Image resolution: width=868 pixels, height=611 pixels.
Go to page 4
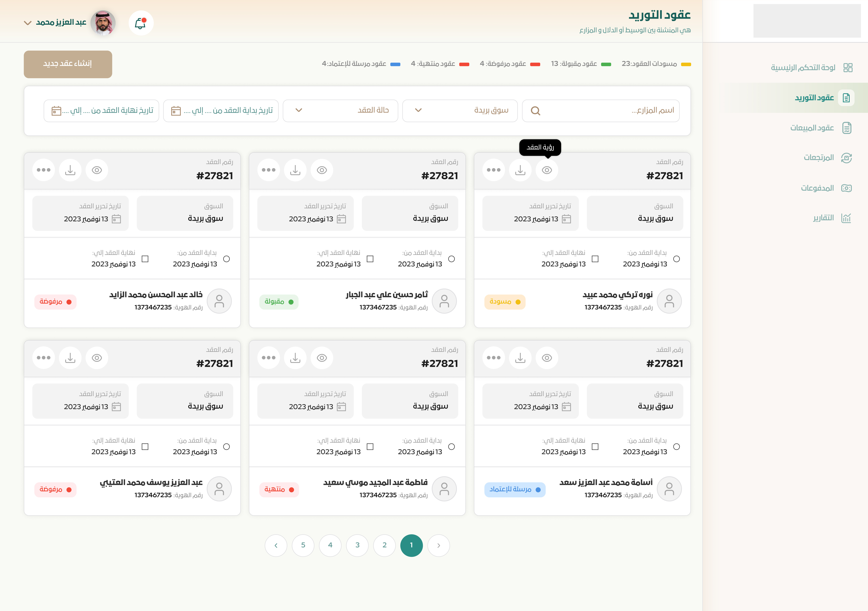pyautogui.click(x=330, y=546)
